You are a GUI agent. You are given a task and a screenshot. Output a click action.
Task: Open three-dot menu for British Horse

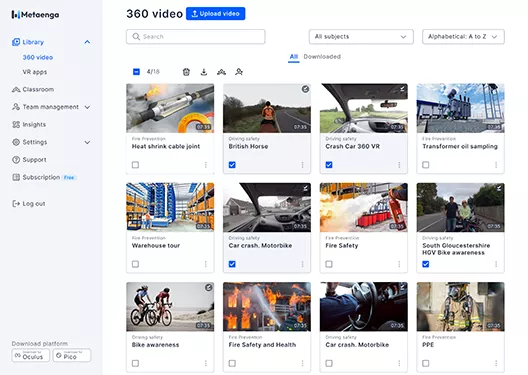coord(302,165)
